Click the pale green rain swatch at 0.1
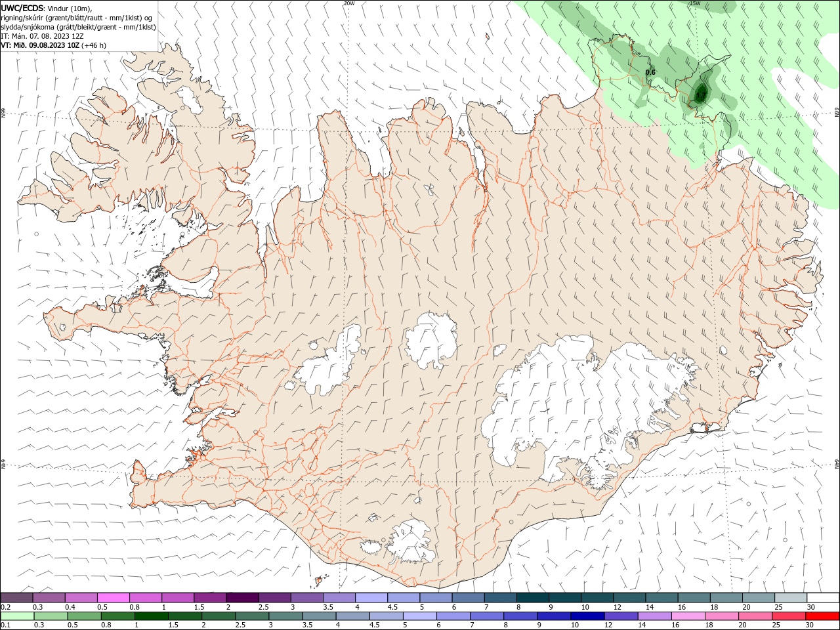The height and width of the screenshot is (630, 840). pos(17,616)
